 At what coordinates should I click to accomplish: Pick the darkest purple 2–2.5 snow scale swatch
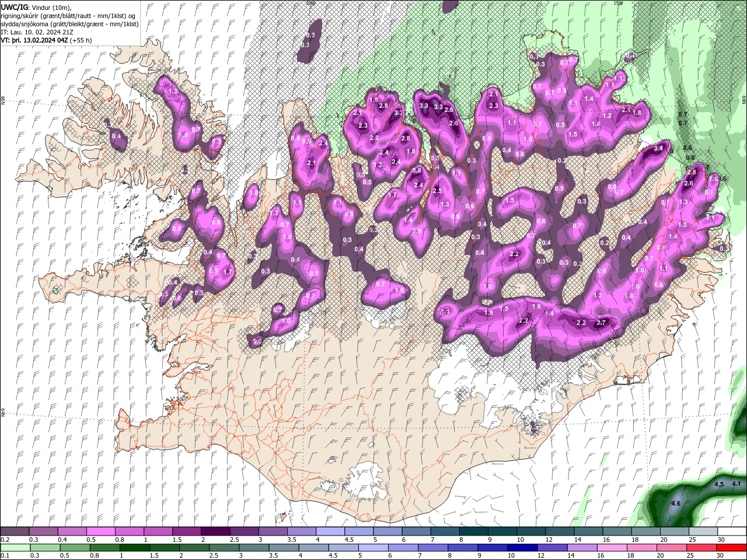coord(215,531)
